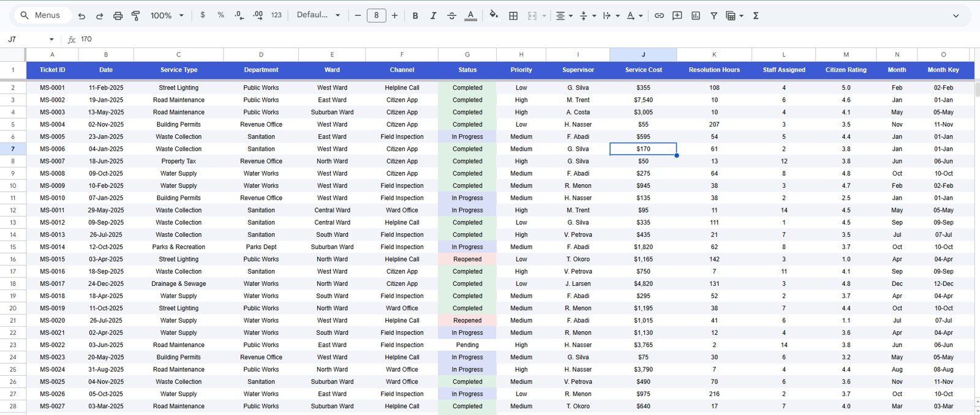Viewport: 980px width, 415px height.
Task: Select the $4,820 service cost cell
Action: [643, 283]
